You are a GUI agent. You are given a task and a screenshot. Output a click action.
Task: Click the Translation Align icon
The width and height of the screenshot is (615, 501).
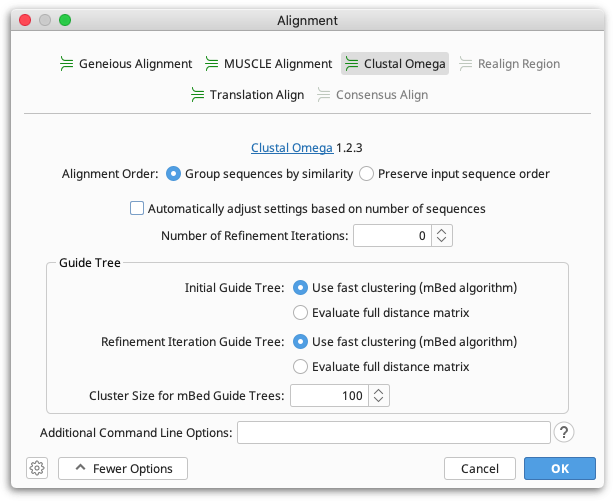(x=197, y=95)
